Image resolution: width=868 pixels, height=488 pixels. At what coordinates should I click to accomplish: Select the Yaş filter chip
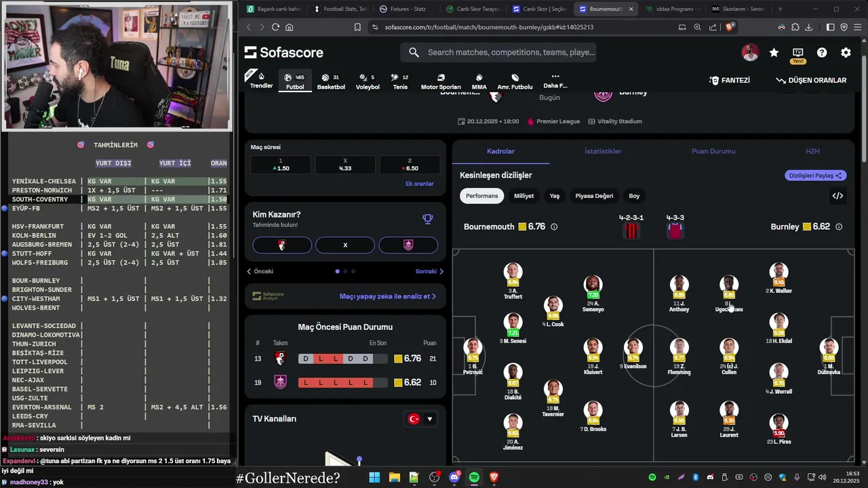tap(555, 196)
